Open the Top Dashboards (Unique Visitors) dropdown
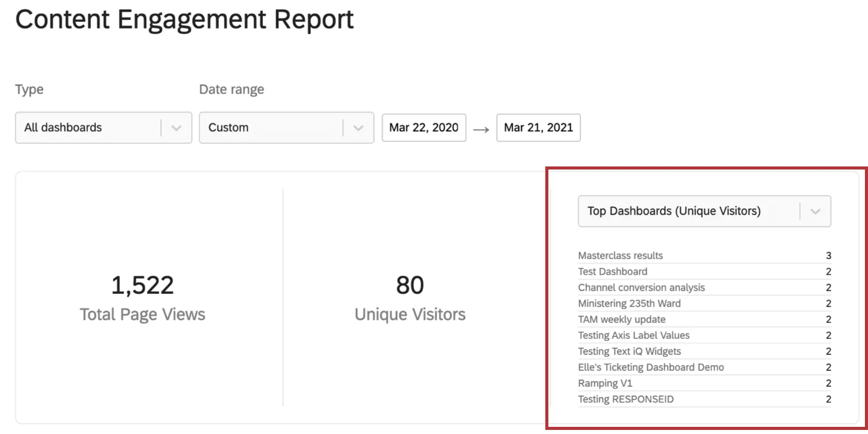Screen dimensions: 868x434 705,211
